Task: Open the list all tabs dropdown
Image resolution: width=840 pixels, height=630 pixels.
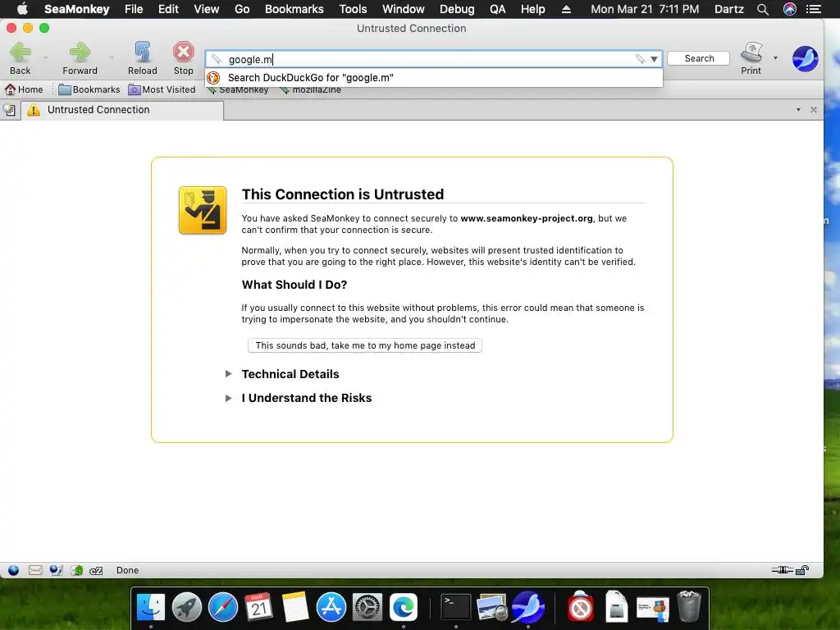Action: pyautogui.click(x=798, y=110)
